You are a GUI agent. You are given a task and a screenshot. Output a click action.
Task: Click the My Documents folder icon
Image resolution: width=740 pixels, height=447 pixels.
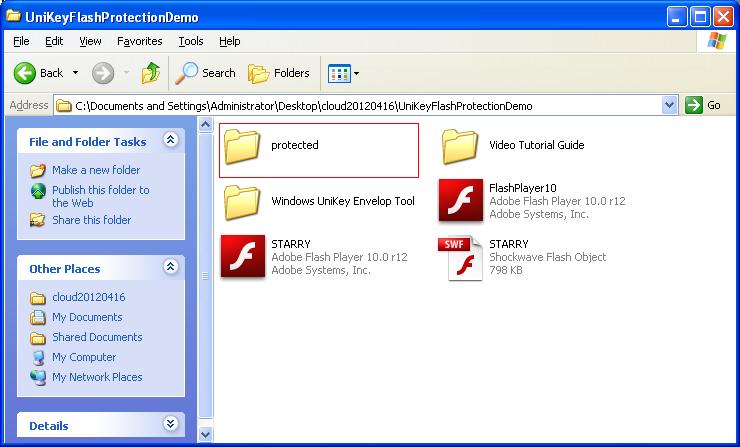coord(38,317)
